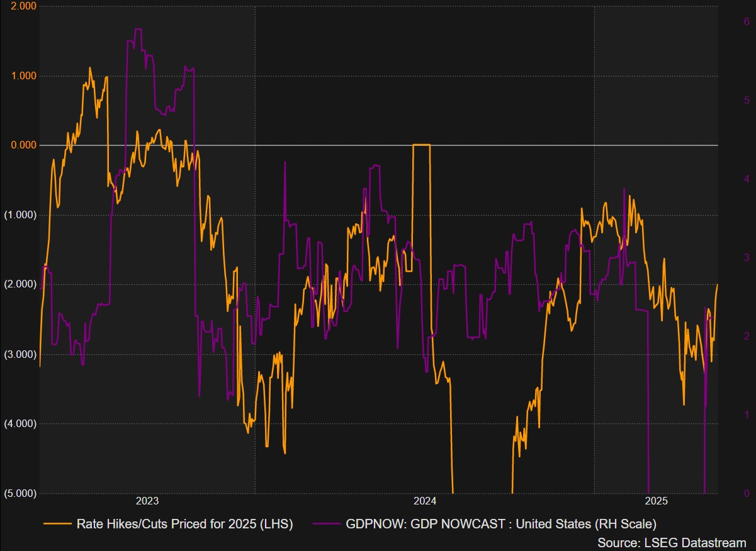756x551 pixels.
Task: Click the 1 on the right purple axis
Action: tap(746, 415)
